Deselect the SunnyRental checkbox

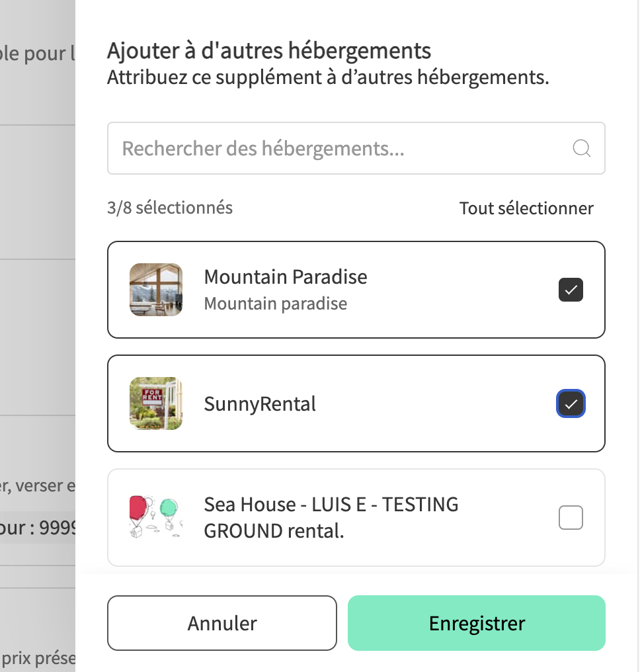[571, 403]
